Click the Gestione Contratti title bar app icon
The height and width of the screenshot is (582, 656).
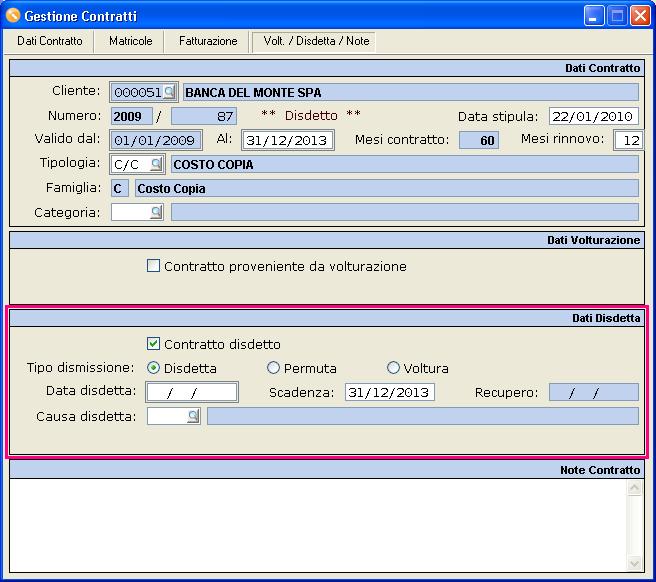(x=13, y=15)
